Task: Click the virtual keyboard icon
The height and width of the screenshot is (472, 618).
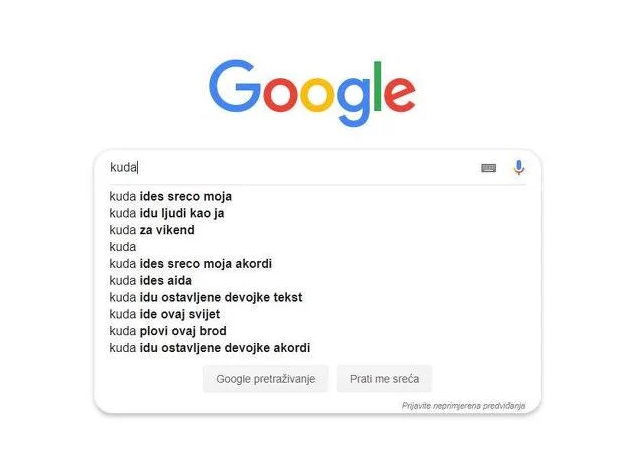Action: tap(488, 168)
